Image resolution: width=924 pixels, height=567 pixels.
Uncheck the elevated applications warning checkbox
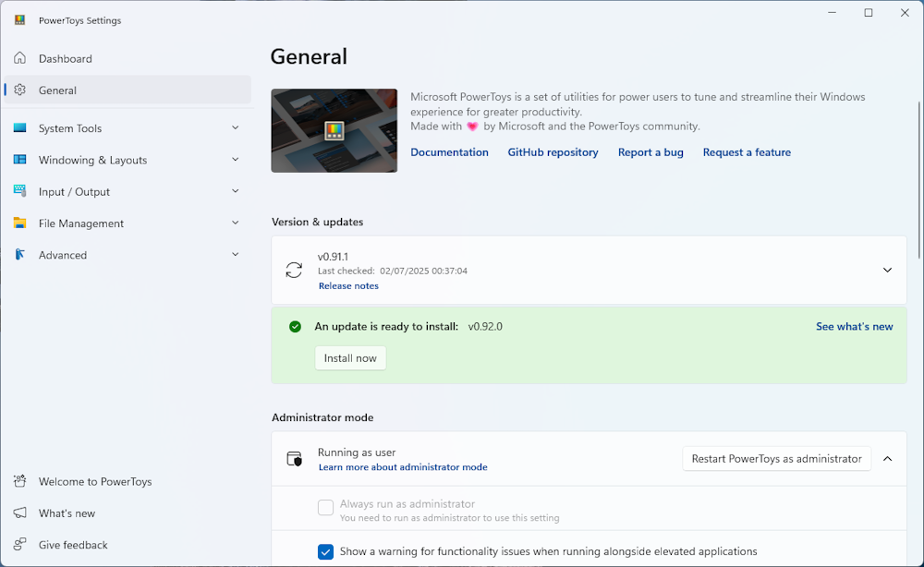coord(325,551)
